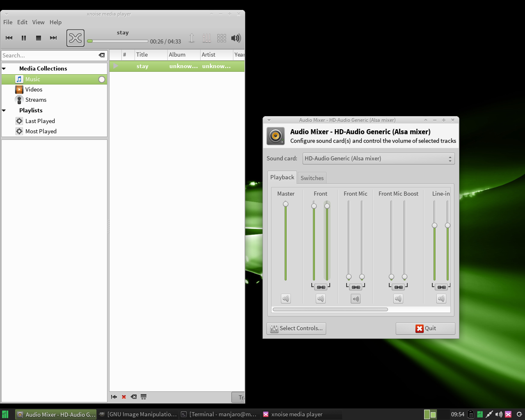Screen dimensions: 525x420
Task: Clear the xnoise search field
Action: click(102, 55)
